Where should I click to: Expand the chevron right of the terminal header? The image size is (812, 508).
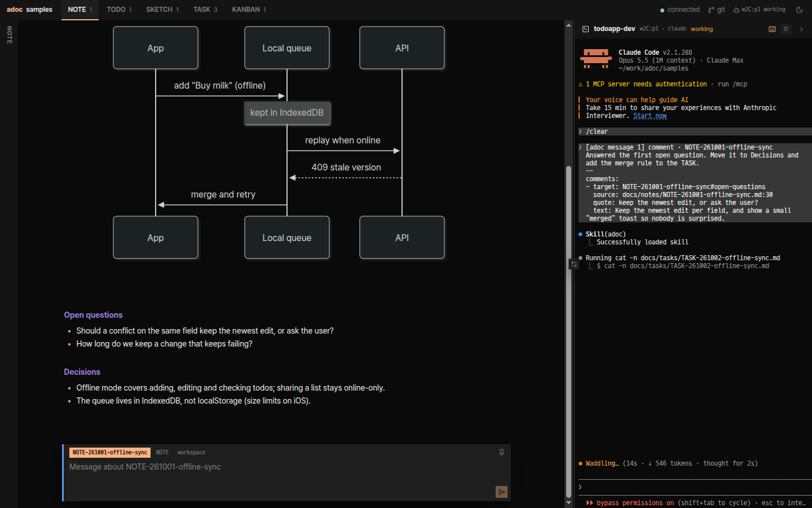801,29
